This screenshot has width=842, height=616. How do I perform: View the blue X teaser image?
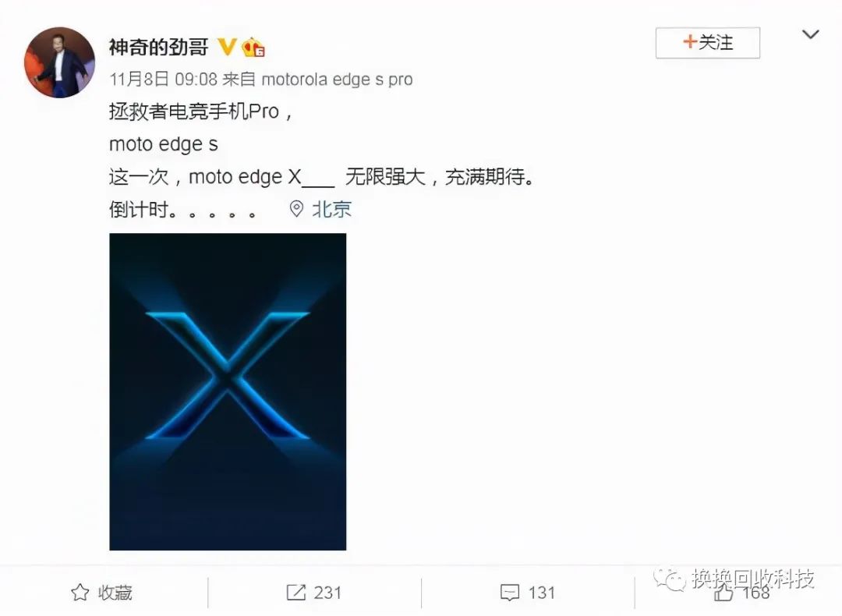pos(228,391)
